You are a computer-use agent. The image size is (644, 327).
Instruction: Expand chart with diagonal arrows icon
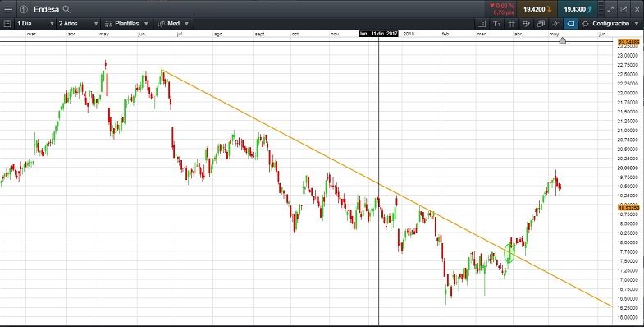click(610, 9)
